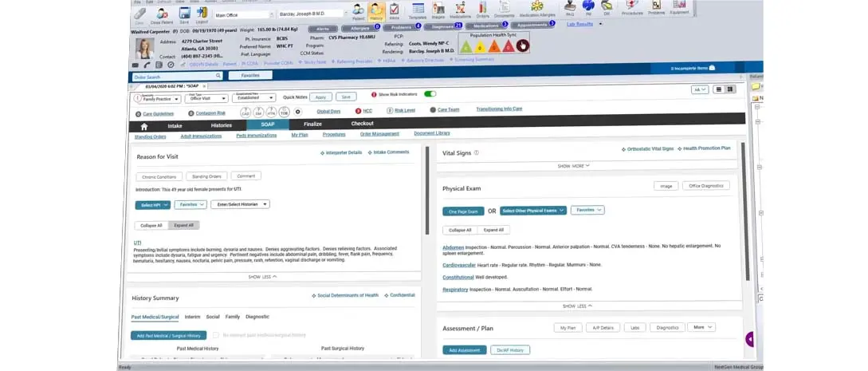Open the More dropdown in Assessment / Plan
The image size is (868, 371).
[701, 327]
